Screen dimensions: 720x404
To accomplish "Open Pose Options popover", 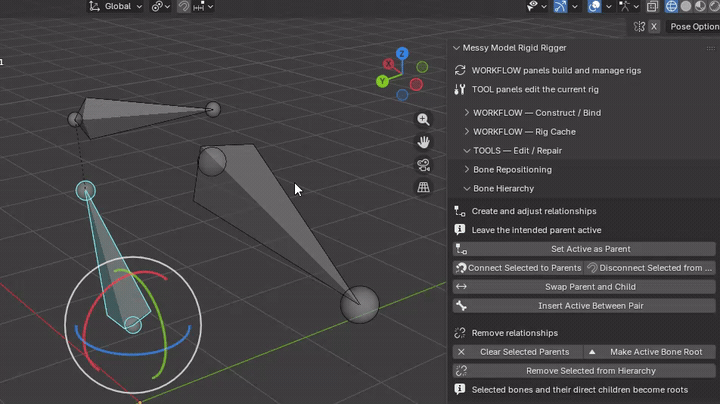I will [x=694, y=27].
